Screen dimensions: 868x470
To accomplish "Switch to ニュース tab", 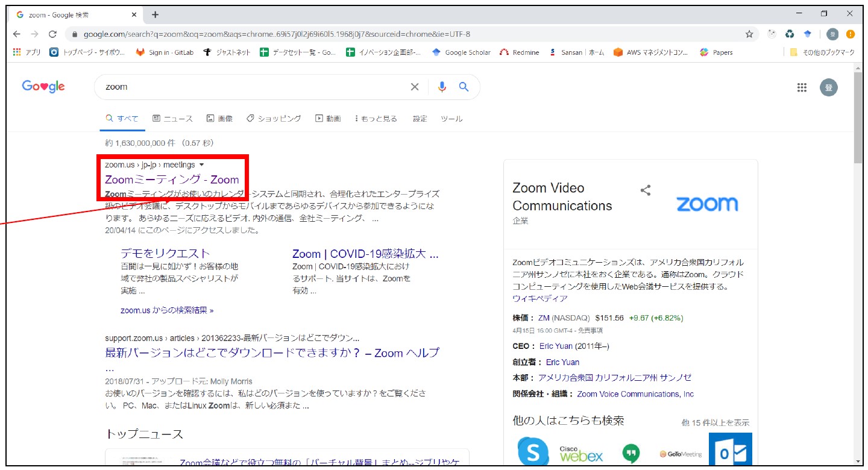I will pyautogui.click(x=173, y=119).
